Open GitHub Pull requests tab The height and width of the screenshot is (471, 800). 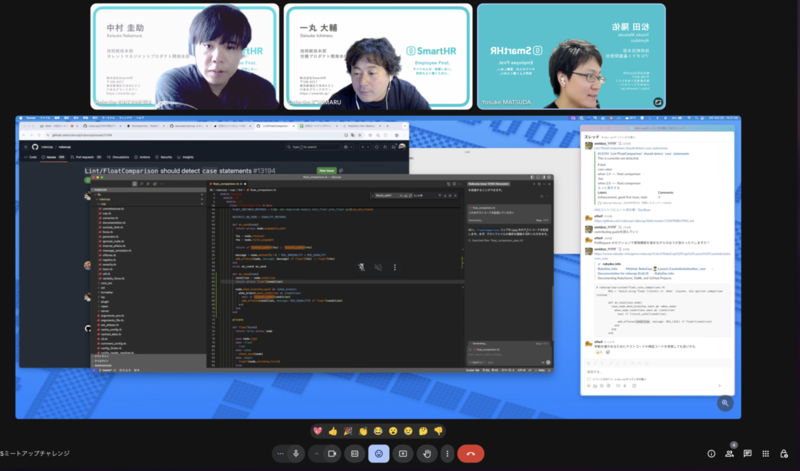tap(86, 157)
